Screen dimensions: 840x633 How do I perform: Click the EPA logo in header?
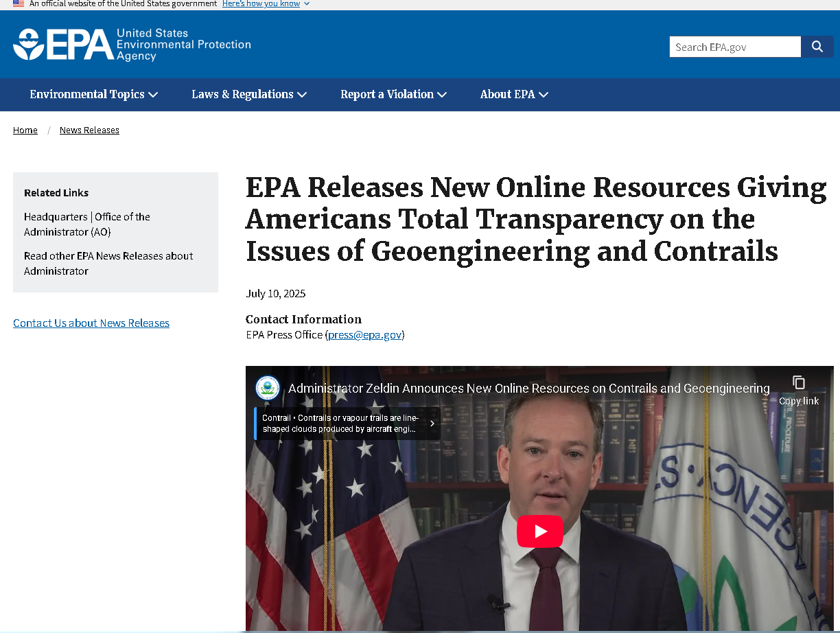tap(132, 45)
